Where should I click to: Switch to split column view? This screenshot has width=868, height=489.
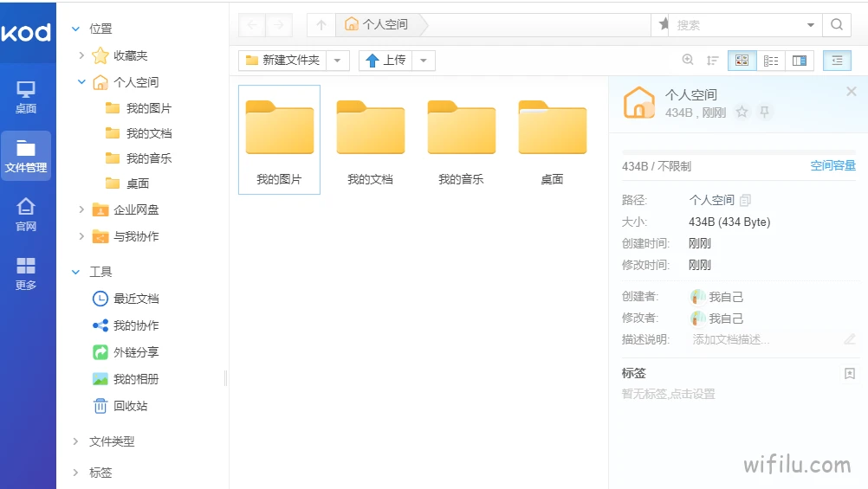pyautogui.click(x=800, y=61)
